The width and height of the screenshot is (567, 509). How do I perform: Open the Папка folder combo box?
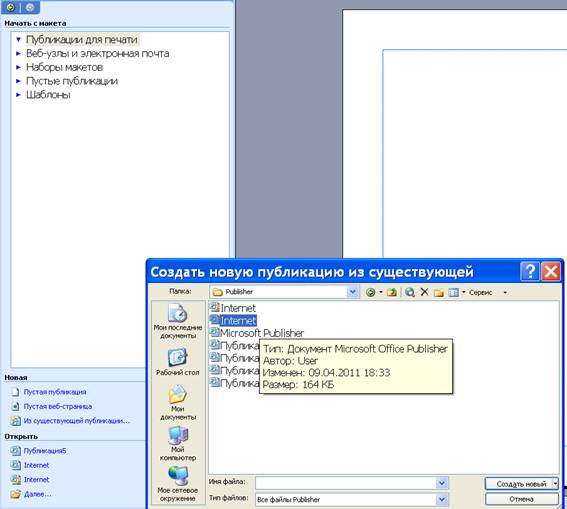[284, 292]
